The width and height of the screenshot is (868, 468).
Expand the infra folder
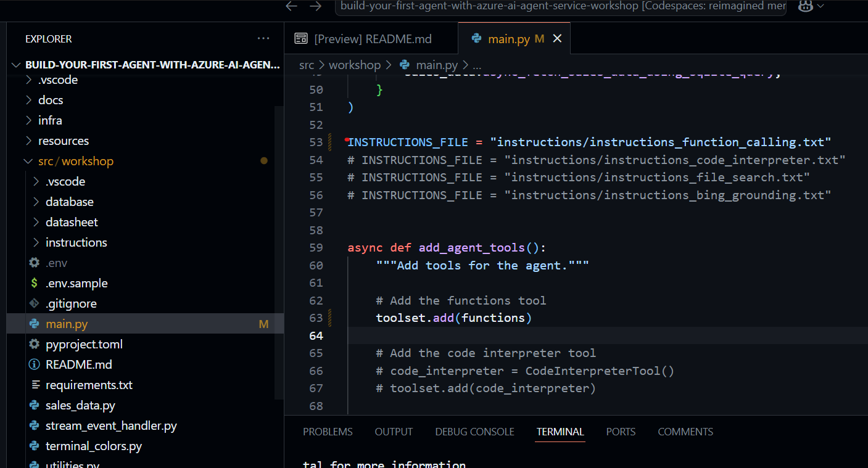click(50, 120)
